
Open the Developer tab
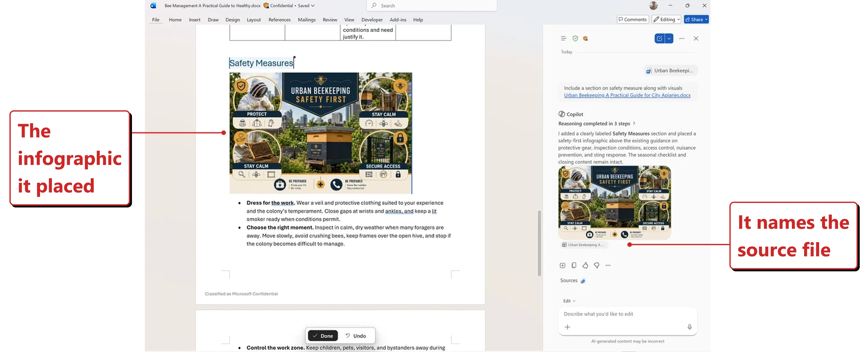372,20
